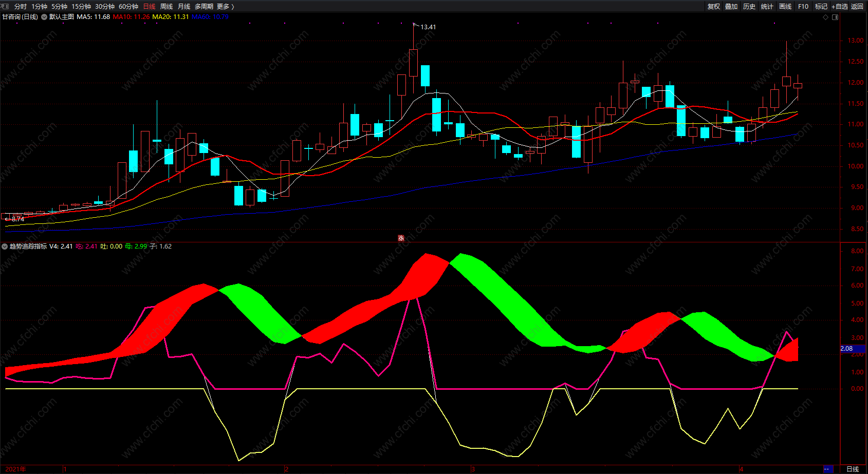The height and width of the screenshot is (474, 868).
Task: Click the 日线 label at bottom-right
Action: [853, 469]
